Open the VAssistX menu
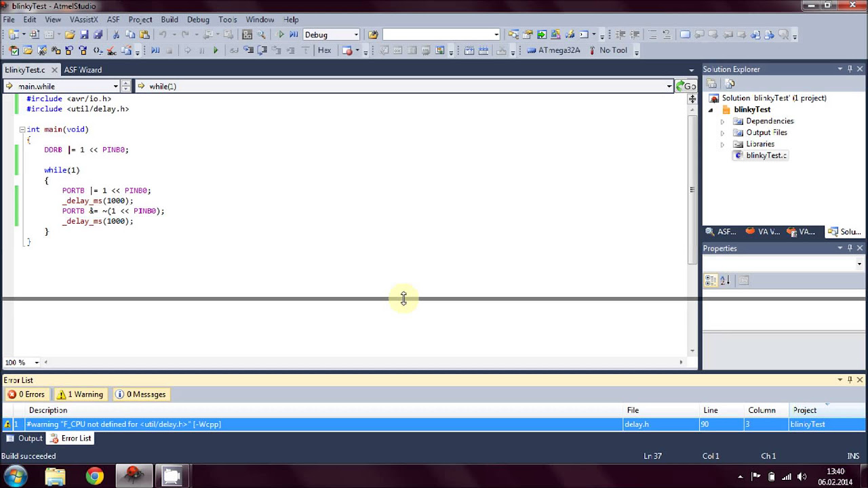This screenshot has height=488, width=868. pyautogui.click(x=83, y=20)
